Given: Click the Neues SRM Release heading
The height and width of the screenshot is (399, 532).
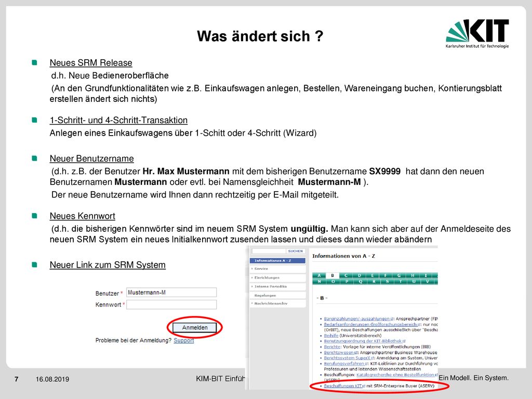Looking at the screenshot, I should click(x=91, y=63).
